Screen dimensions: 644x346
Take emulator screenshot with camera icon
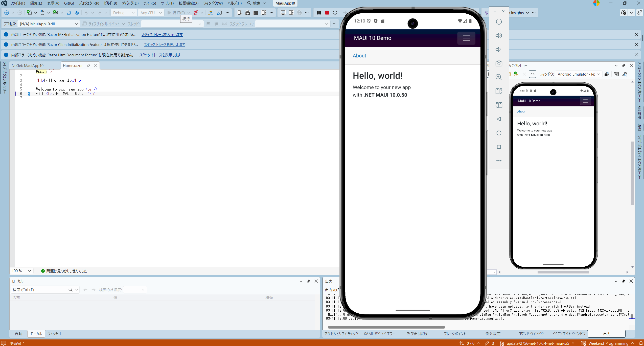[499, 63]
